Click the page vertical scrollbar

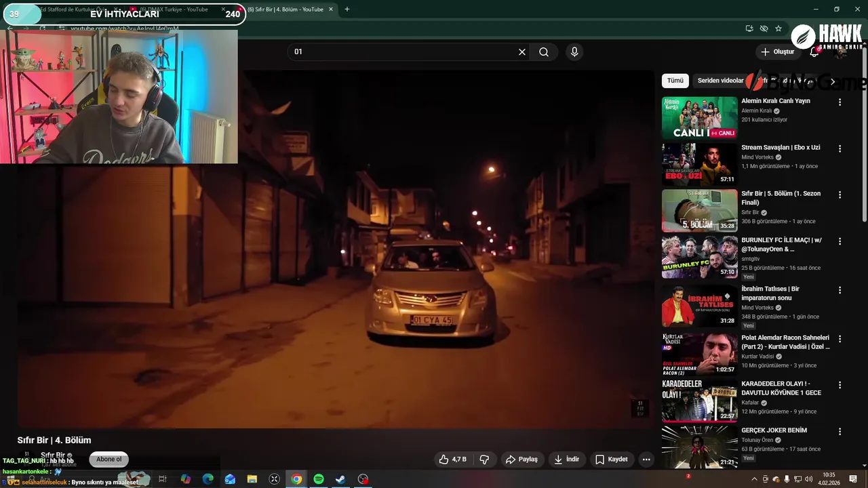click(864, 136)
